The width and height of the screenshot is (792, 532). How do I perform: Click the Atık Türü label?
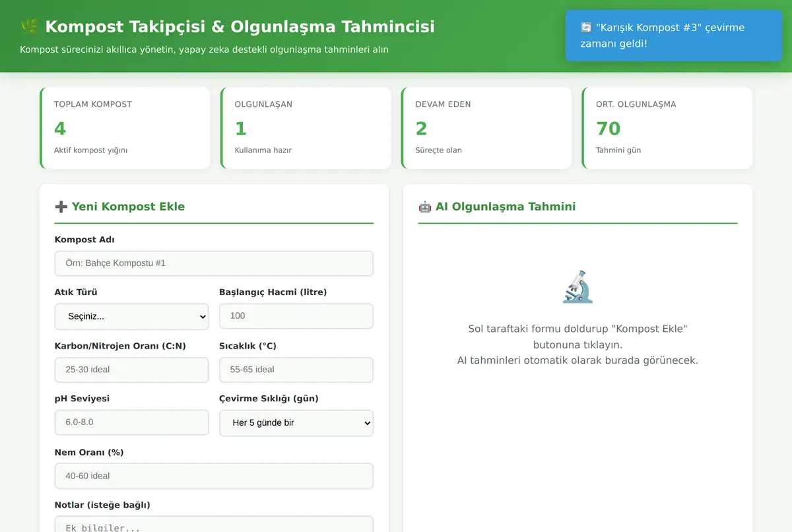click(x=76, y=292)
